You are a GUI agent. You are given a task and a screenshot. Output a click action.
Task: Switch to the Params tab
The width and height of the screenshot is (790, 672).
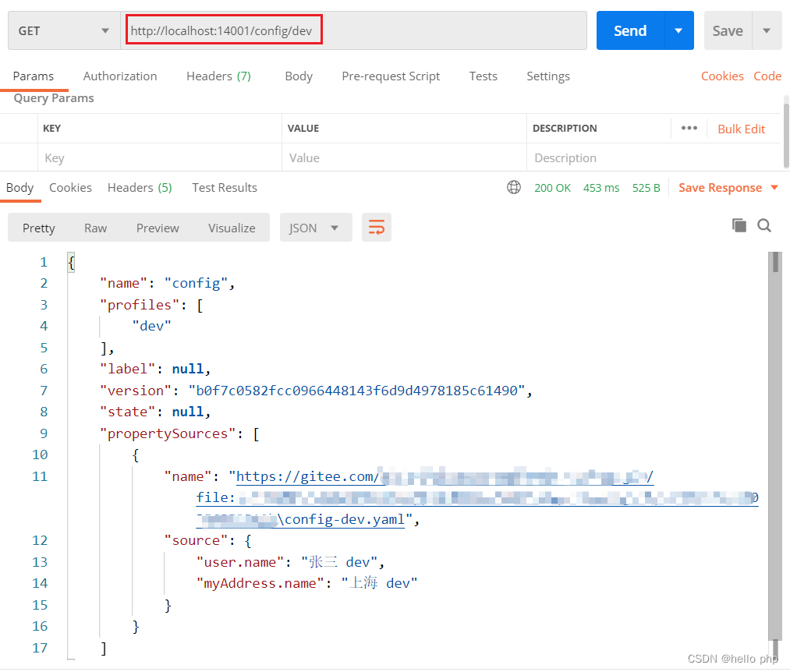(34, 76)
